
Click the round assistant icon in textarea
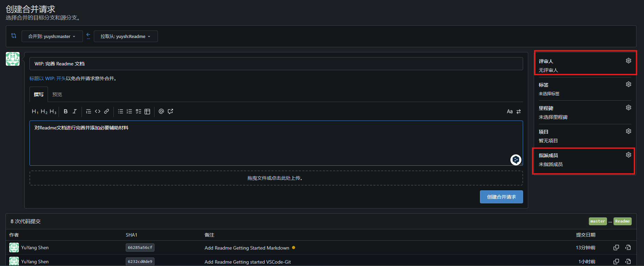516,160
